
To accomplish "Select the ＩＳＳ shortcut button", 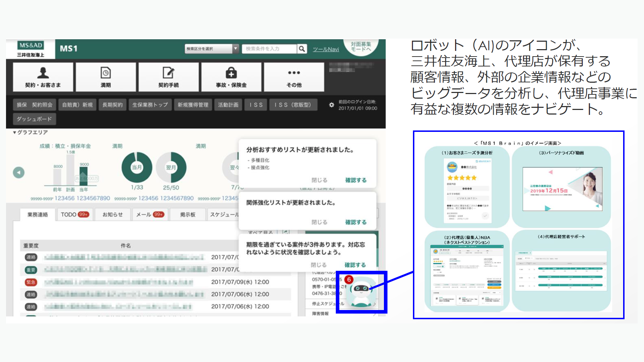I will tap(256, 105).
